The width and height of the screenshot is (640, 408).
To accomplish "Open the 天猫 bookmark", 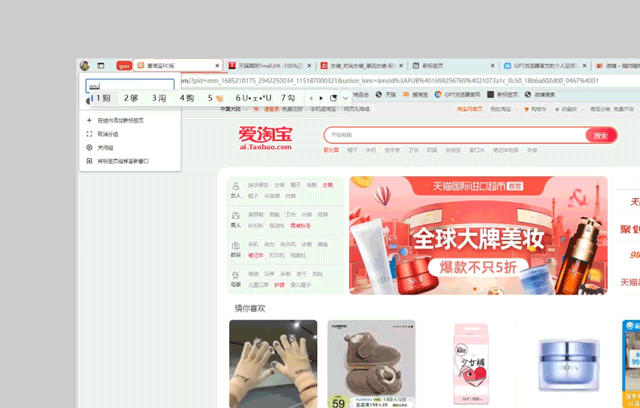I will click(x=386, y=94).
